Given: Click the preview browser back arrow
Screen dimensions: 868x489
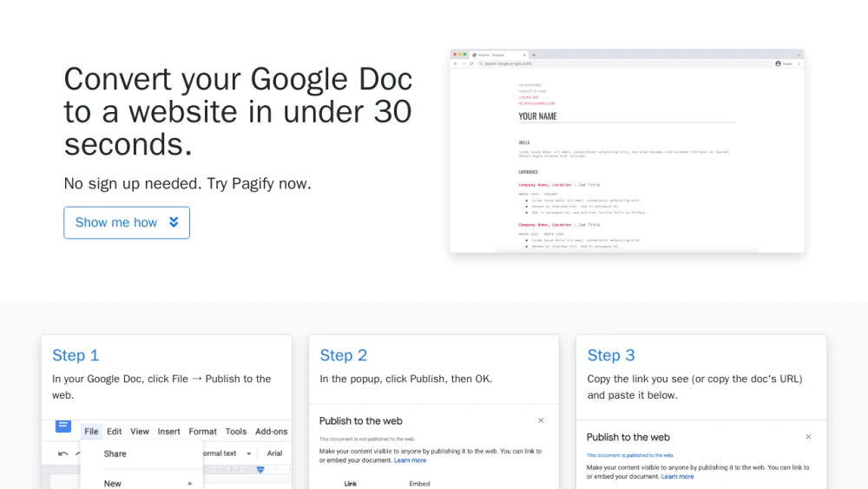Looking at the screenshot, I should 456,63.
